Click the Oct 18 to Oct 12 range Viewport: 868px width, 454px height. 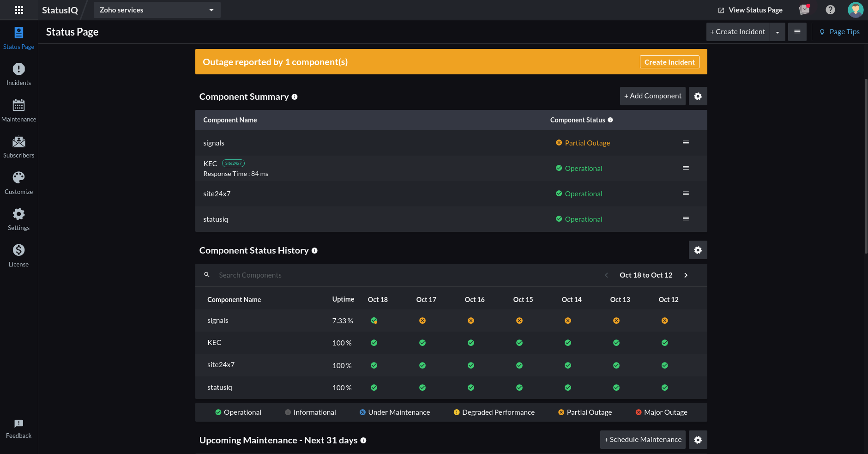tap(646, 275)
